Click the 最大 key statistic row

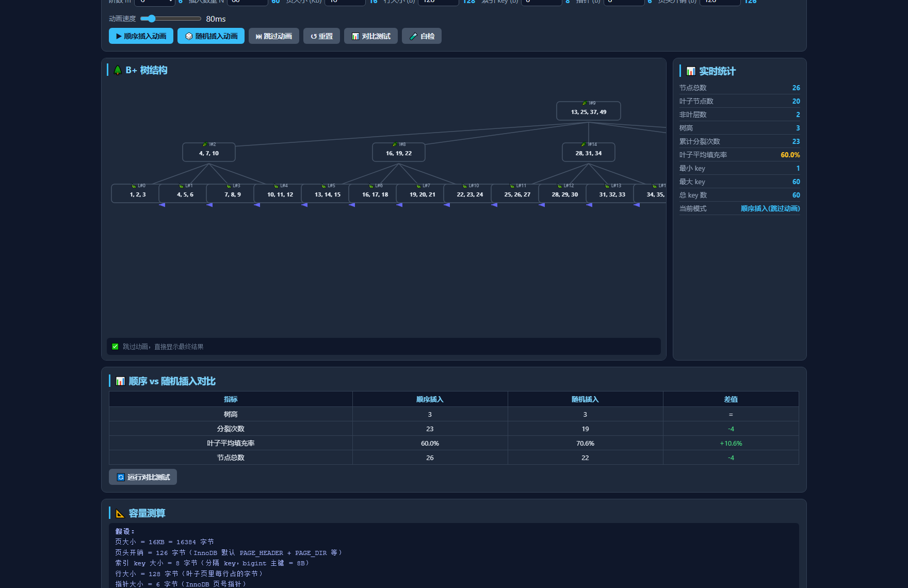point(739,182)
